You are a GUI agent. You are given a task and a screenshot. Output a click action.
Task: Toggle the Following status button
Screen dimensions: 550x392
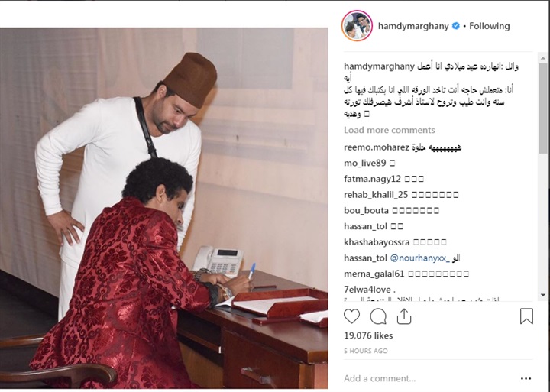[490, 26]
